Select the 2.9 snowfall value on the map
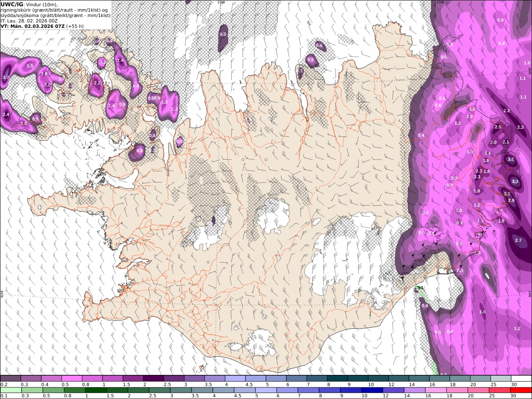 (511, 201)
